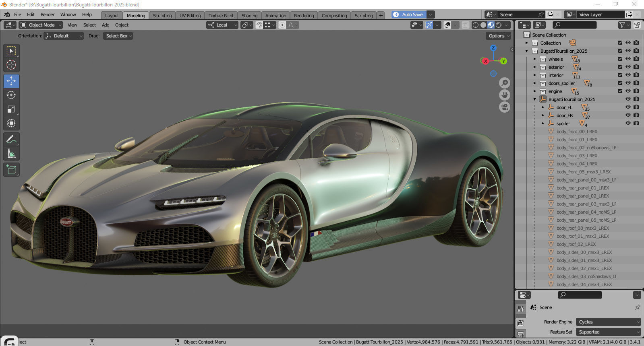Toggle Auto Save button
This screenshot has width=644, height=346.
point(409,14)
